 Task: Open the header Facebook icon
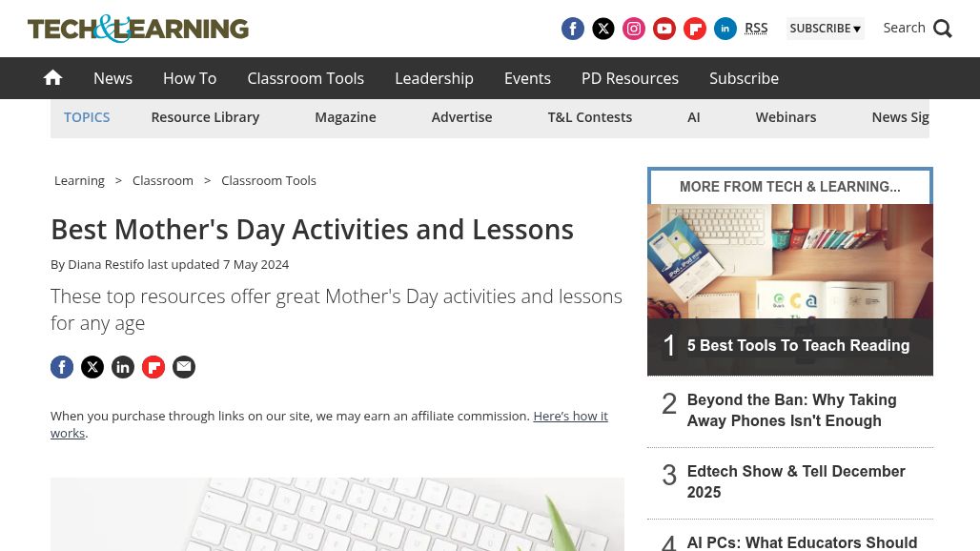pyautogui.click(x=573, y=29)
